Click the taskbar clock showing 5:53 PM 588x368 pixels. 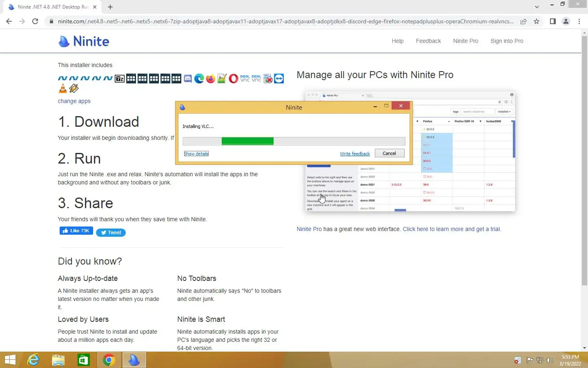(570, 360)
